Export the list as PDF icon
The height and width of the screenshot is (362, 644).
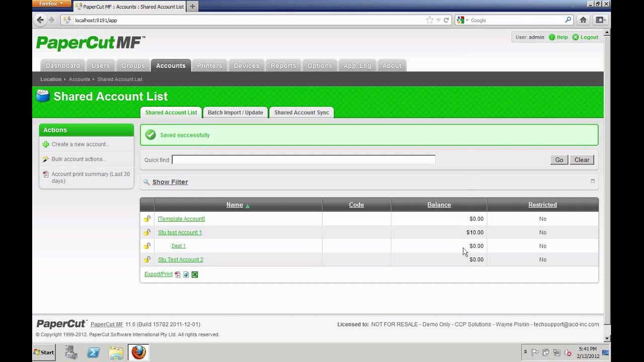(178, 275)
